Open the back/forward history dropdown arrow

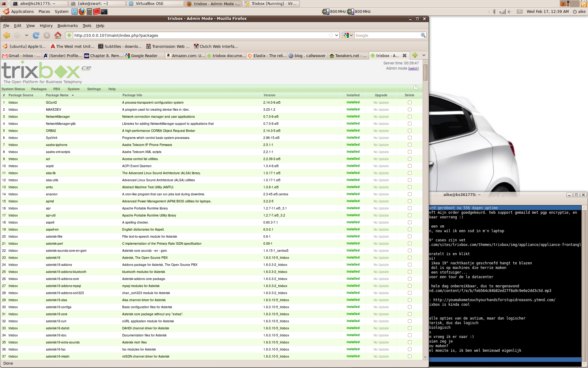click(x=27, y=35)
